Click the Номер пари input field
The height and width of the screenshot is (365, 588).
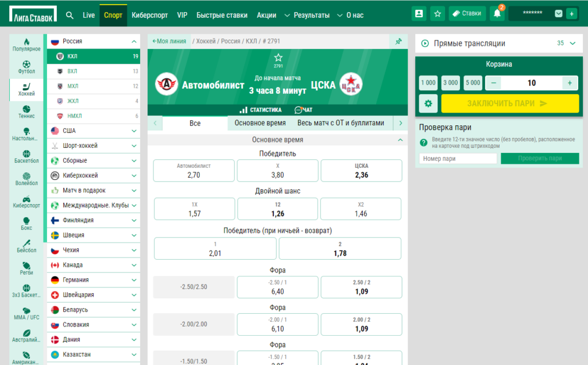(x=458, y=159)
